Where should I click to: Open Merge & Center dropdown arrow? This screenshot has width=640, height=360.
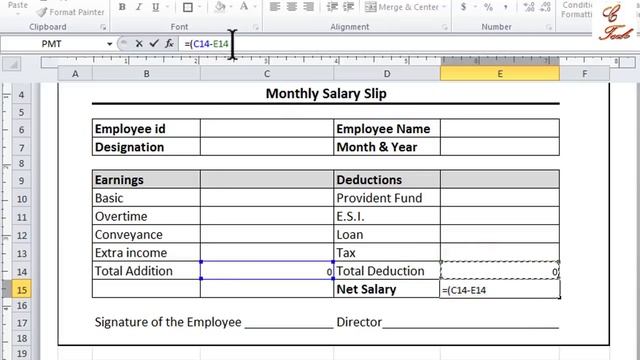[444, 7]
